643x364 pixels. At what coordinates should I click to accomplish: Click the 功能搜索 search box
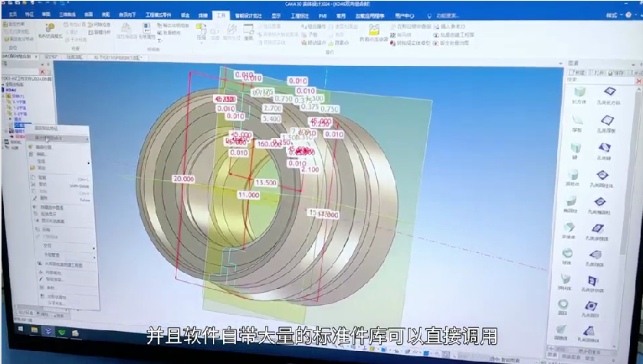coord(448,15)
